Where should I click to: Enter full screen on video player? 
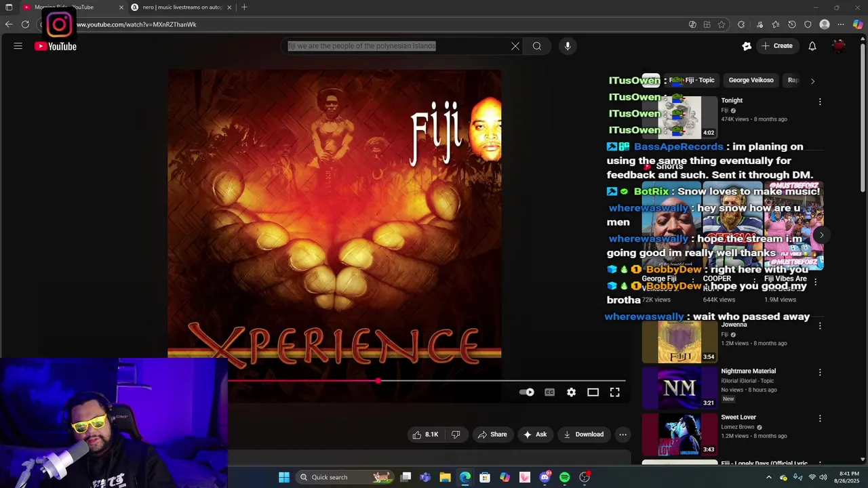[614, 392]
